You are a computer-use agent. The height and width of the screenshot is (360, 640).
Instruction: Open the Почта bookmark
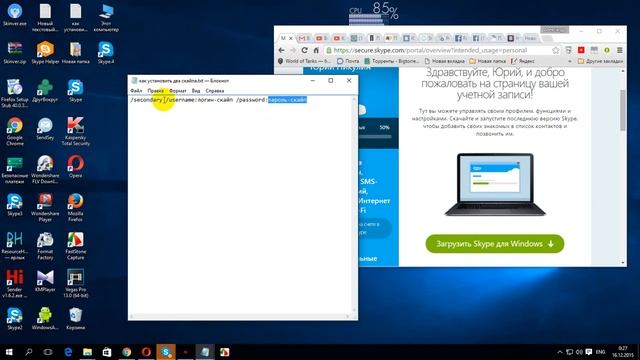click(x=348, y=61)
